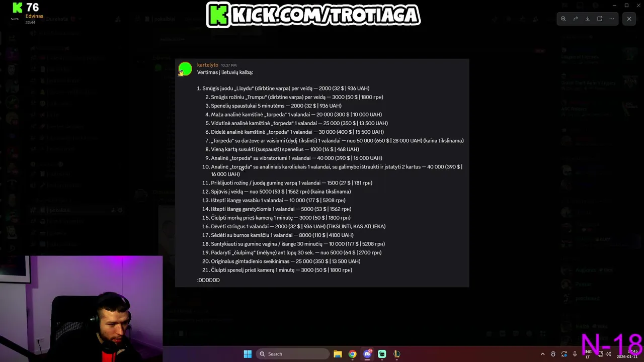Screen dimensions: 644x362
Task: Open the three-dots more options menu
Action: coord(612,19)
